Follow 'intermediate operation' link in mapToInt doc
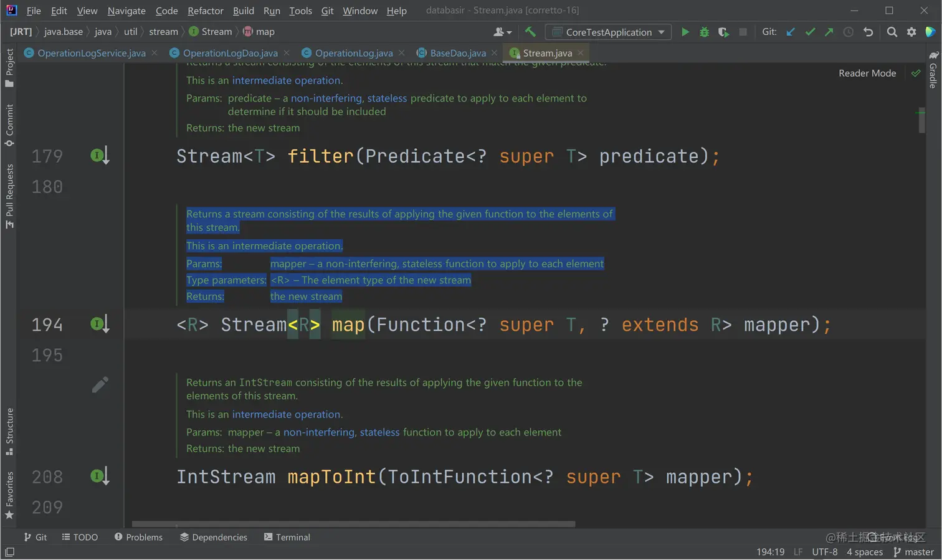This screenshot has width=942, height=560. click(x=287, y=414)
